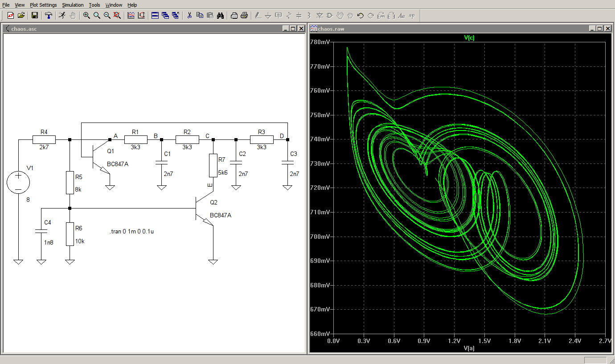The image size is (615, 364).
Task: Select the Text 'Aa' tool
Action: point(402,15)
